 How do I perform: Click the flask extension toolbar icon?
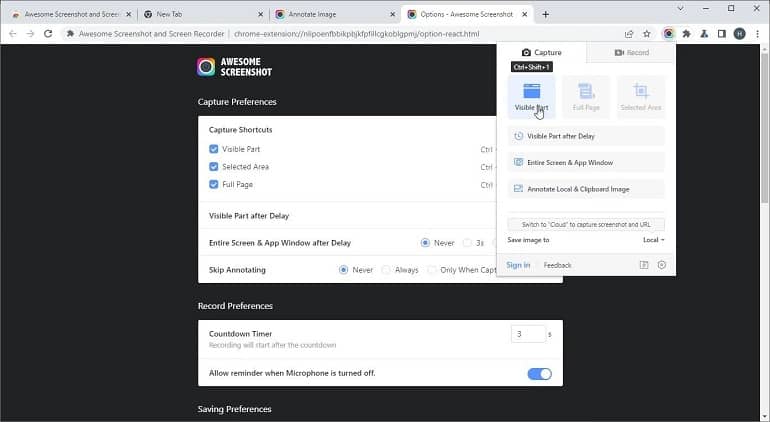(704, 33)
